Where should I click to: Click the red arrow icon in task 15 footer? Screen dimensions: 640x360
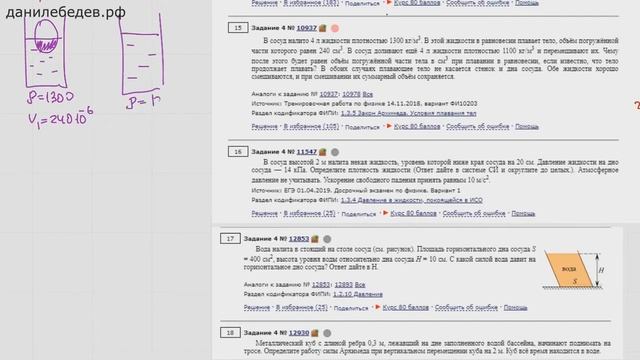pyautogui.click(x=389, y=127)
